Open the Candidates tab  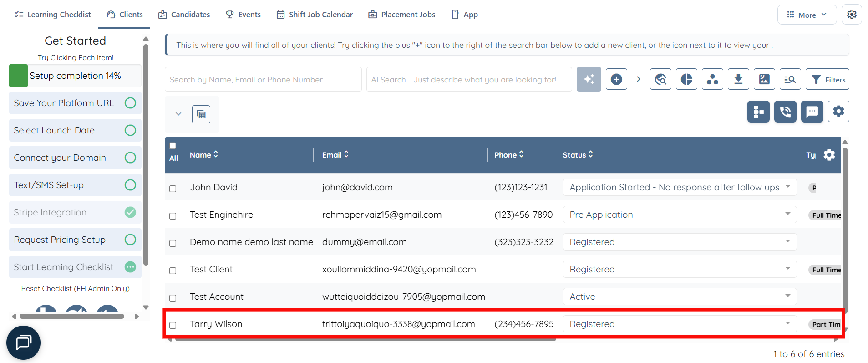pyautogui.click(x=184, y=15)
